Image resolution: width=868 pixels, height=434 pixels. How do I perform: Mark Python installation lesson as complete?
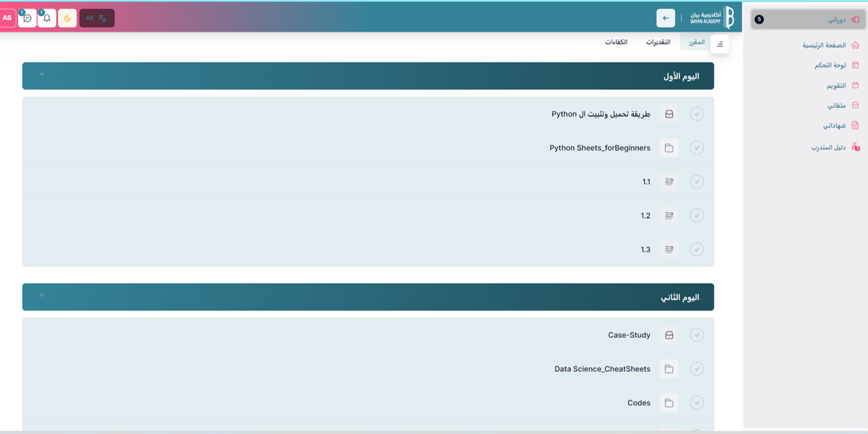coord(696,114)
